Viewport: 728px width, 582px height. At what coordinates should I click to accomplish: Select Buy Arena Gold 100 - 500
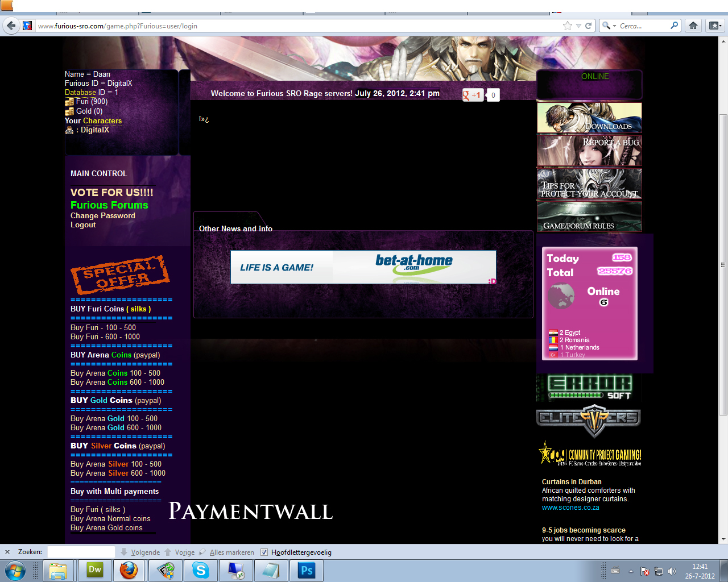coord(114,419)
